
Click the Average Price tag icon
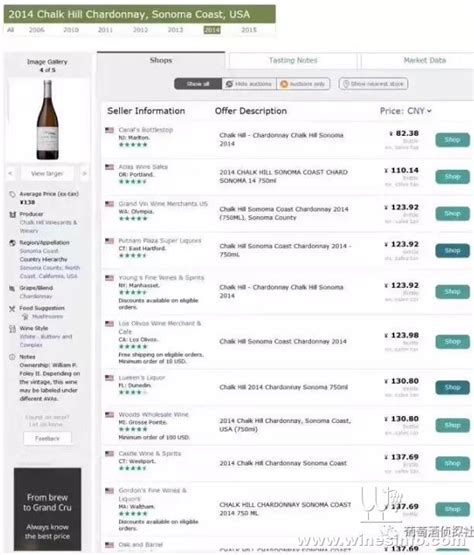(x=12, y=194)
